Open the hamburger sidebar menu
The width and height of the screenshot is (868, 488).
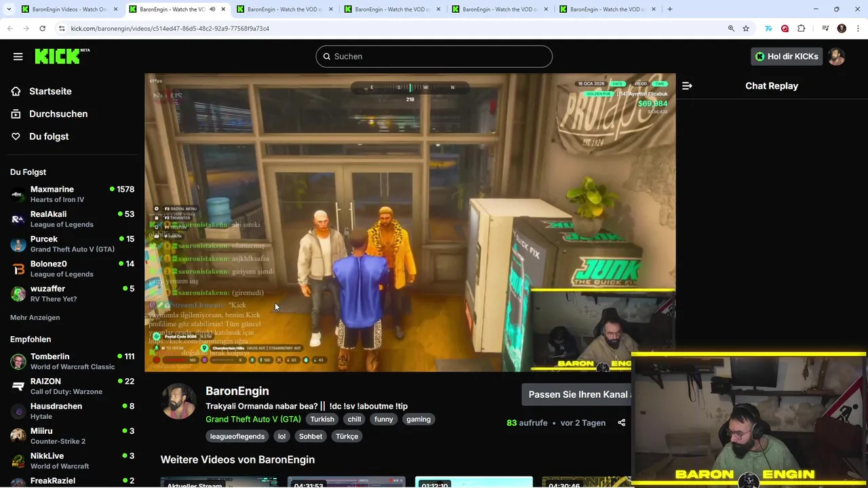pyautogui.click(x=18, y=56)
